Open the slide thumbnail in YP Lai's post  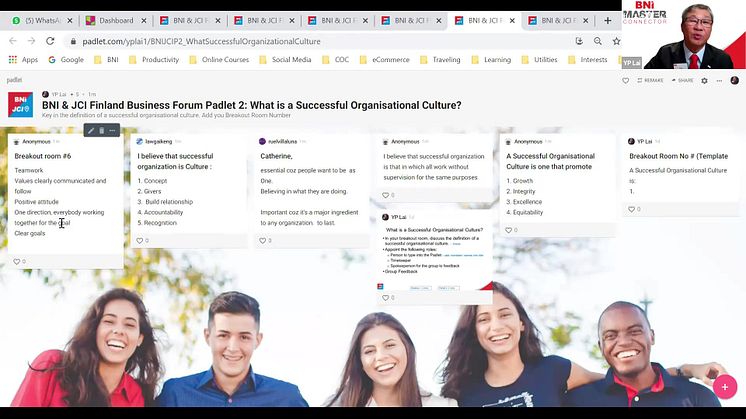pos(434,257)
